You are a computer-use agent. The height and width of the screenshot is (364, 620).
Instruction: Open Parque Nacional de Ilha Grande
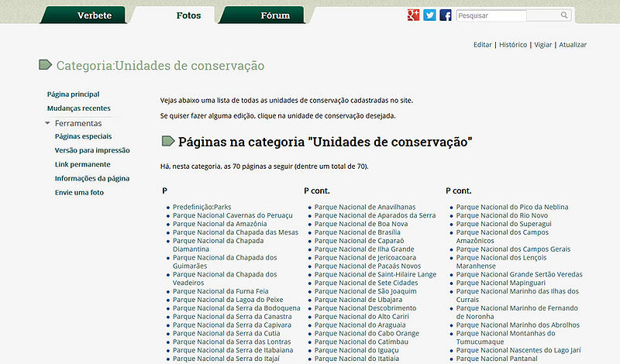pos(364,249)
